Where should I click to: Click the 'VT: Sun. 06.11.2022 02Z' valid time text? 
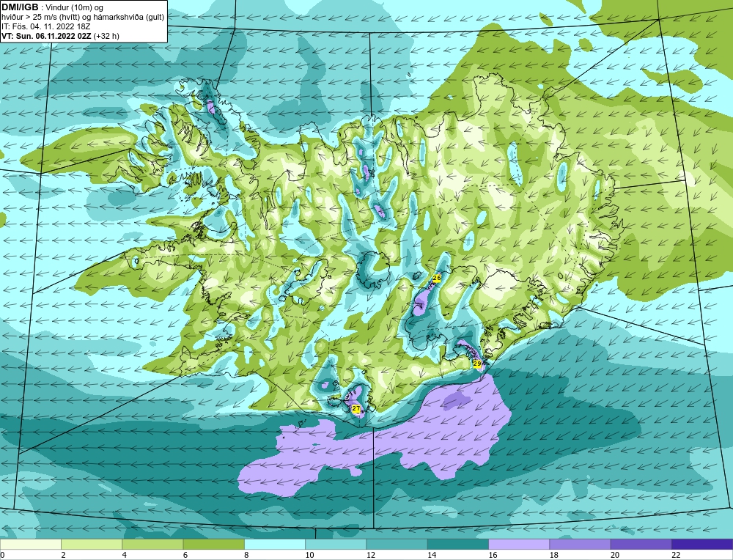click(46, 36)
